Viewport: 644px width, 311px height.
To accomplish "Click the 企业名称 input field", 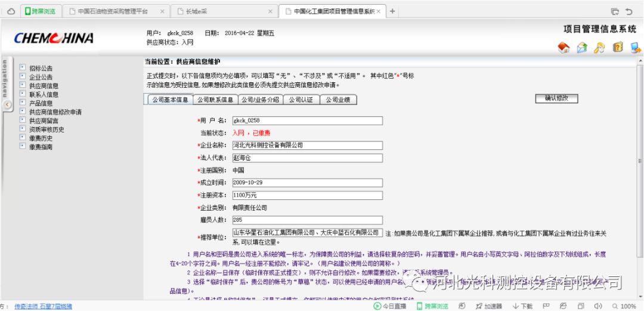I will point(307,145).
